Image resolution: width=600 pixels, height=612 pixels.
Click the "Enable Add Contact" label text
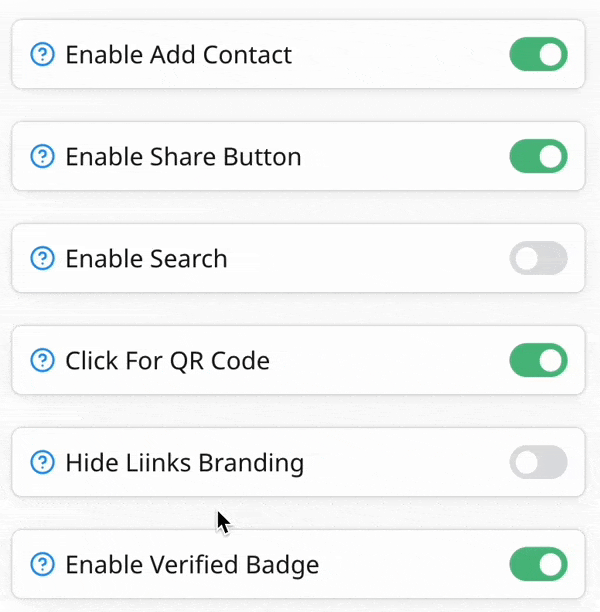coord(178,54)
